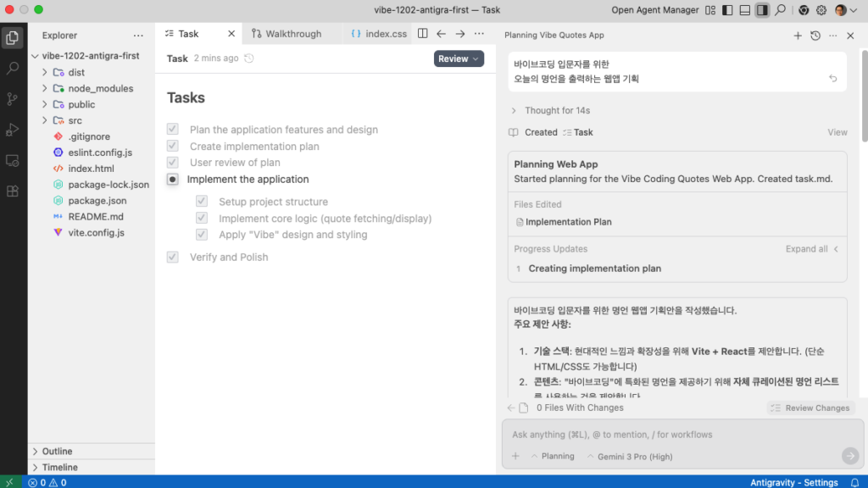Open Extensions view in activity bar

click(13, 191)
